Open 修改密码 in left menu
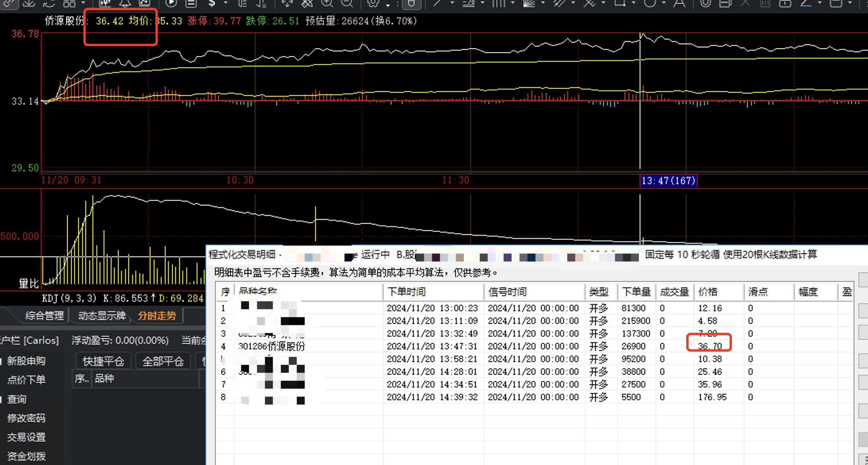 (26, 418)
